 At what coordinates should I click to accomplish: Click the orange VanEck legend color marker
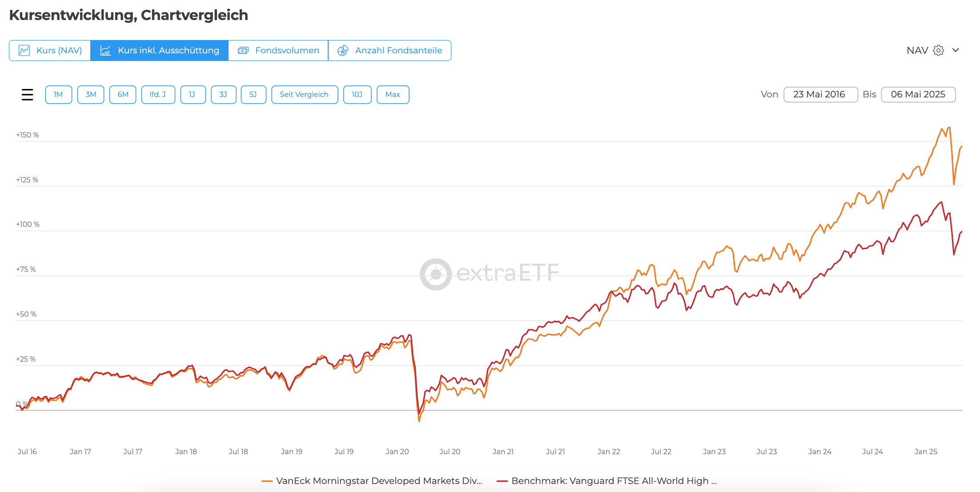coord(267,481)
